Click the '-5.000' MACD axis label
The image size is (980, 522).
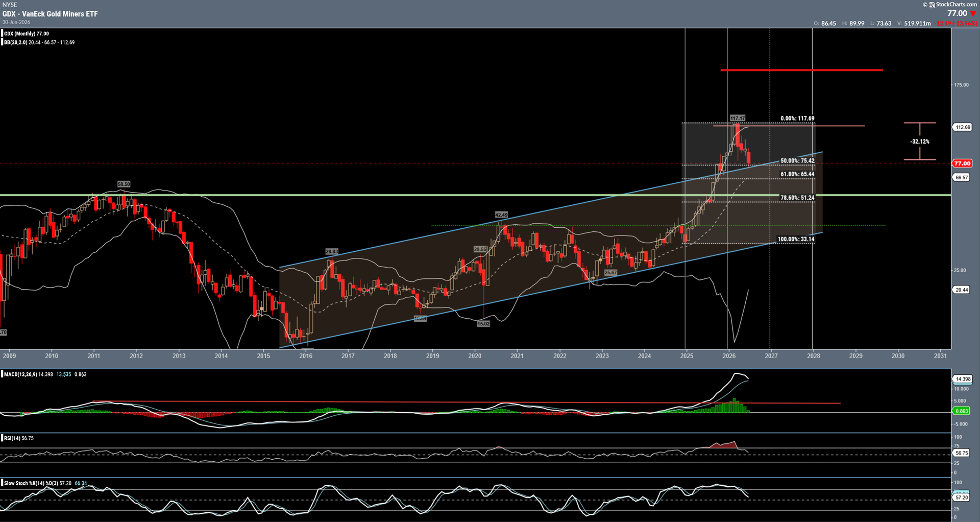coord(961,424)
